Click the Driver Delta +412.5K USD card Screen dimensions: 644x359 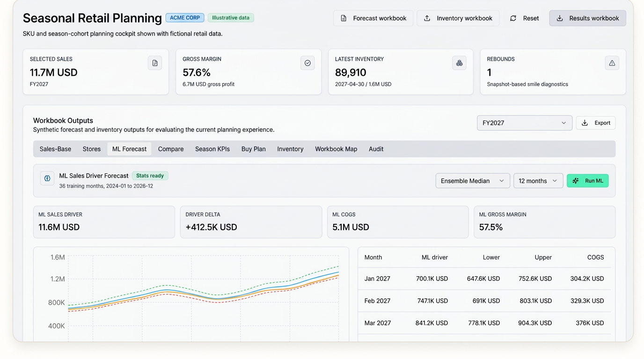(x=251, y=222)
